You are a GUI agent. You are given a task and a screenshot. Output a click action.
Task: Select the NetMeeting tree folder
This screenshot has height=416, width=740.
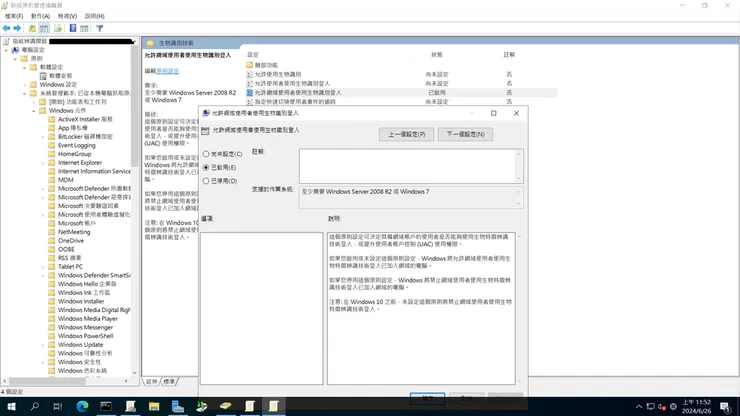[74, 232]
